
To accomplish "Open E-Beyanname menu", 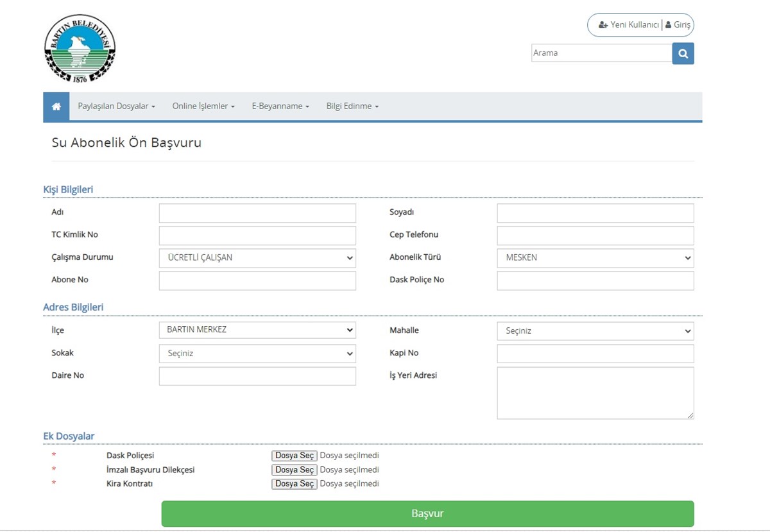I will point(280,107).
